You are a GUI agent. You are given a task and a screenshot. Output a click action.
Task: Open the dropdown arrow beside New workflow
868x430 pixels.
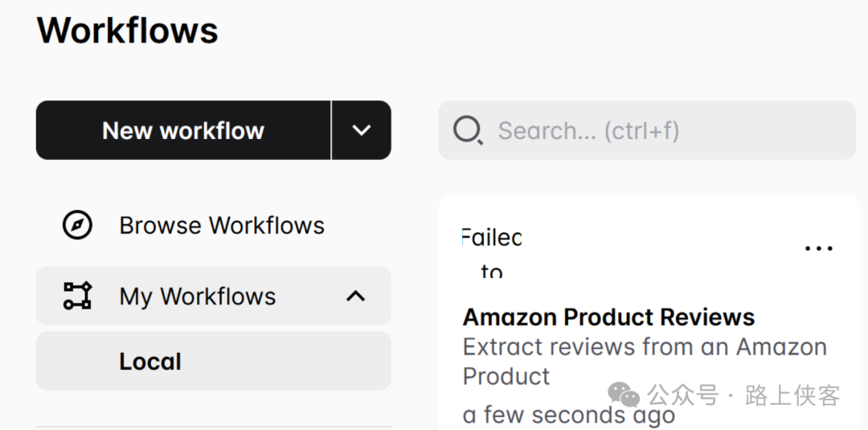[x=362, y=130]
